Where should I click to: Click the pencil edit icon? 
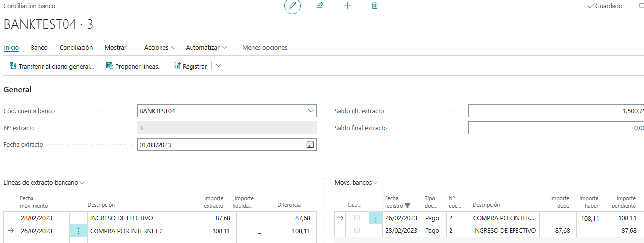(x=292, y=6)
